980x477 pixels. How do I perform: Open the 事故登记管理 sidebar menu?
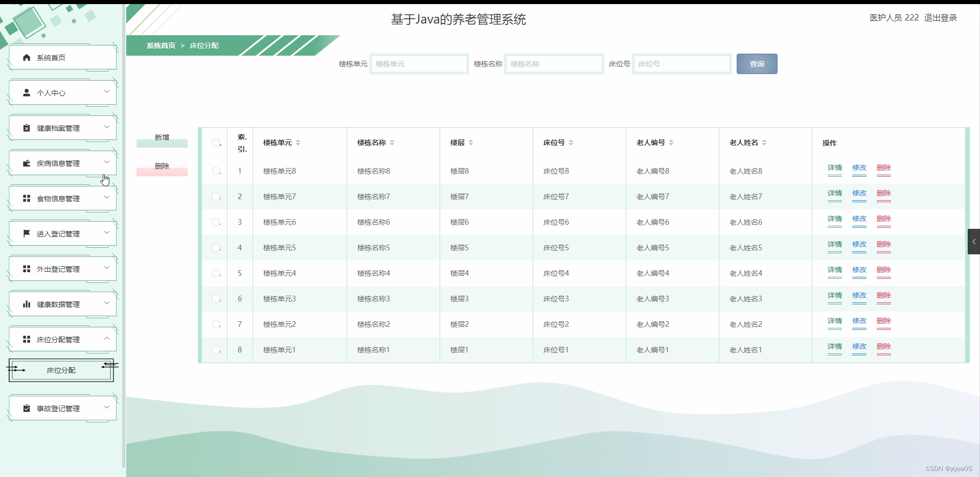click(x=62, y=409)
